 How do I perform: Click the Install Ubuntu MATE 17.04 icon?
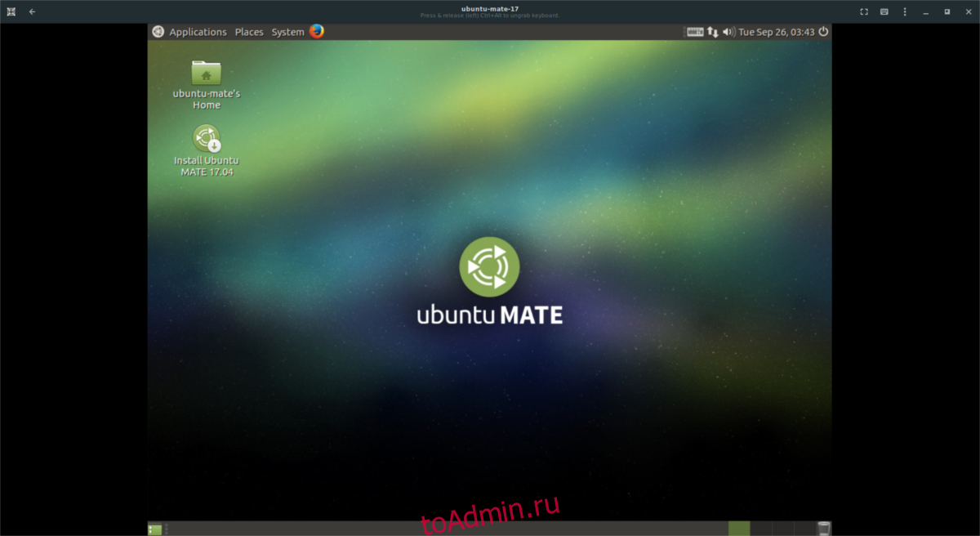tap(206, 139)
